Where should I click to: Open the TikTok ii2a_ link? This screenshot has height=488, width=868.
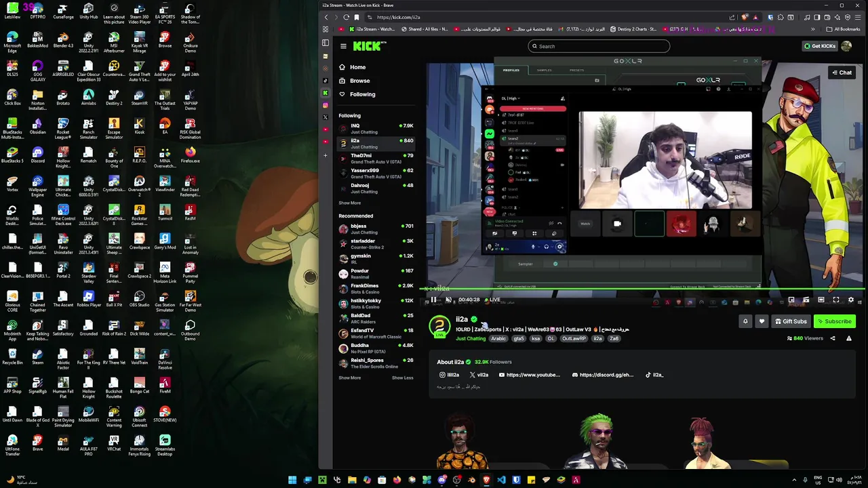tap(654, 375)
